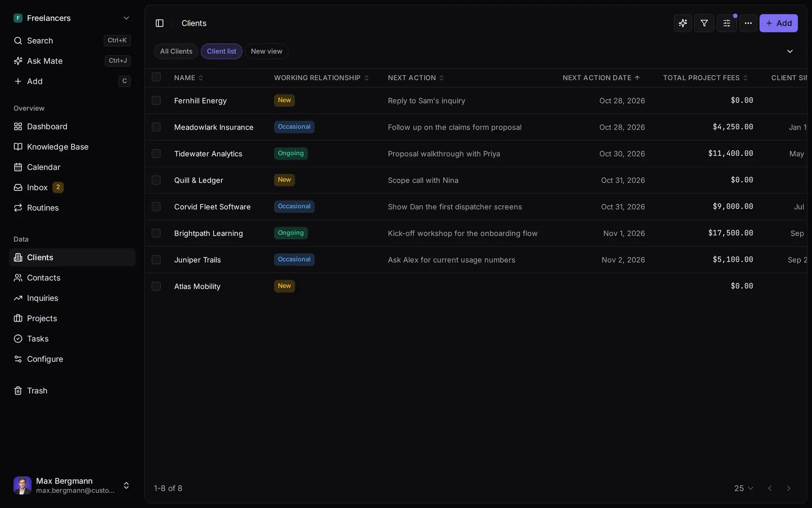Open Clients in the sidebar Data section
812x508 pixels.
click(x=72, y=258)
